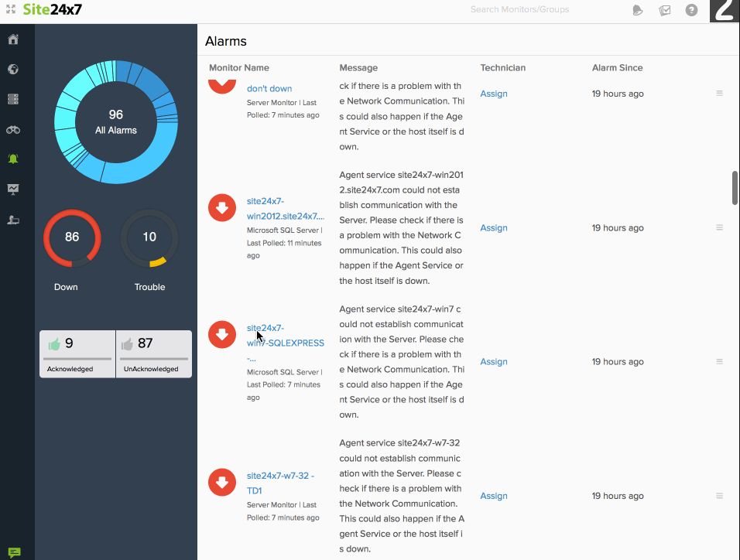The image size is (740, 560).
Task: Open the globe icon in the sidebar
Action: click(x=13, y=70)
